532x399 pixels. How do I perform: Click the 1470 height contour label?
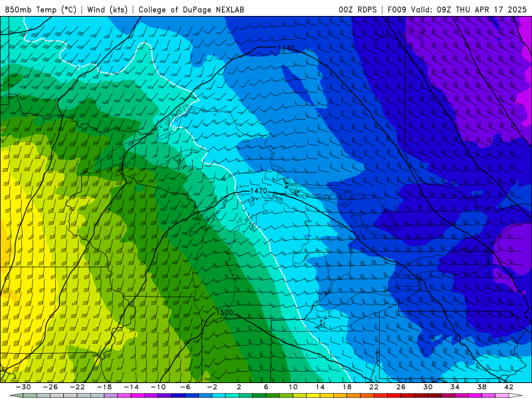[x=259, y=191]
